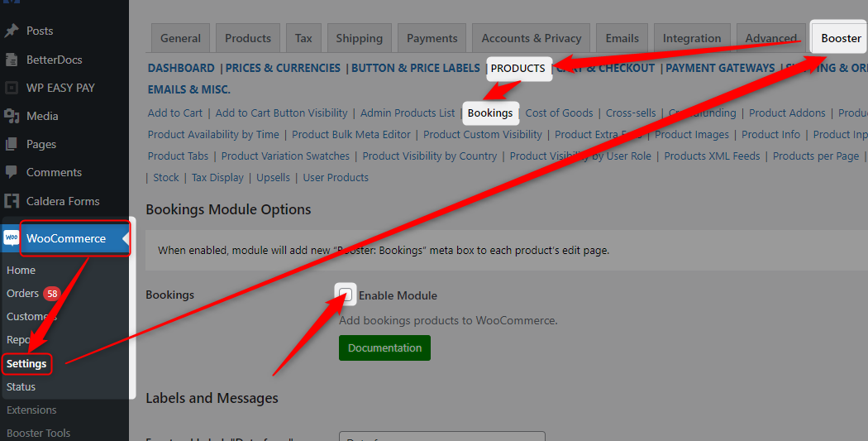Viewport: 868px width, 441px height.
Task: Click the BetterDocs sidebar icon
Action: click(11, 60)
